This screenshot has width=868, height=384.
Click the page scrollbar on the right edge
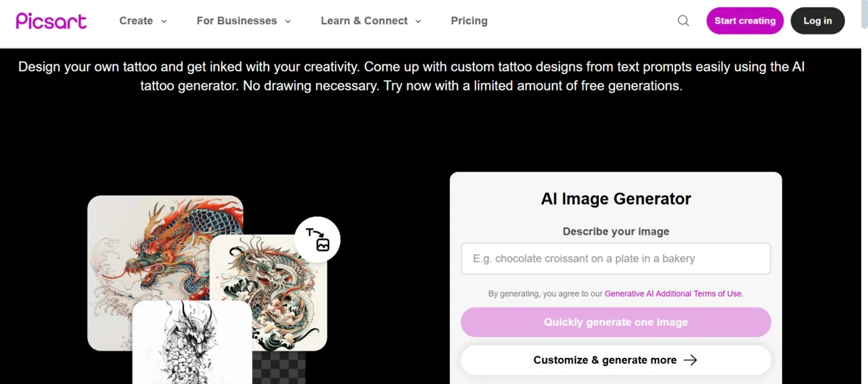coord(863,18)
